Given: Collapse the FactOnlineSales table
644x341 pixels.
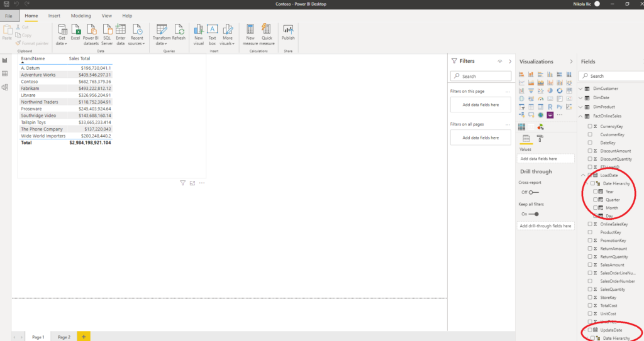Looking at the screenshot, I should (580, 116).
